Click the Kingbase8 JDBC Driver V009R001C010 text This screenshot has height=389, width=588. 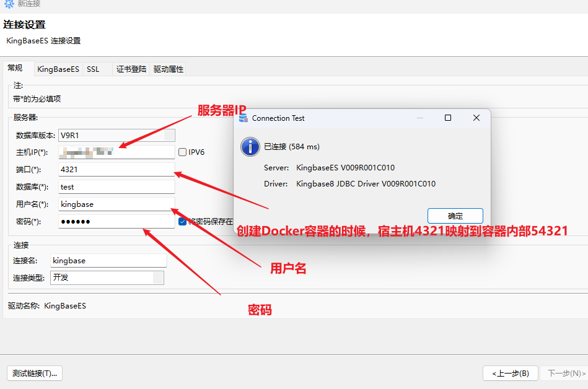(366, 183)
